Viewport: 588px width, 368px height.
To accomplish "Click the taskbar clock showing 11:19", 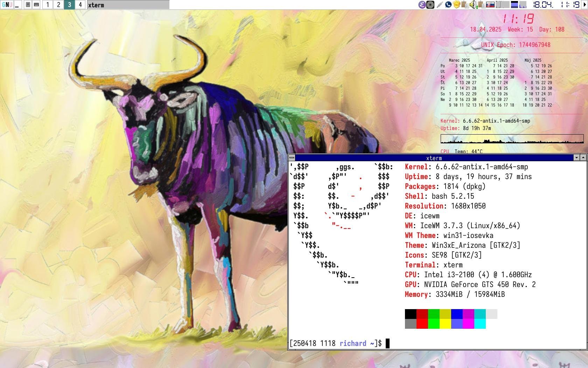I will [x=570, y=5].
